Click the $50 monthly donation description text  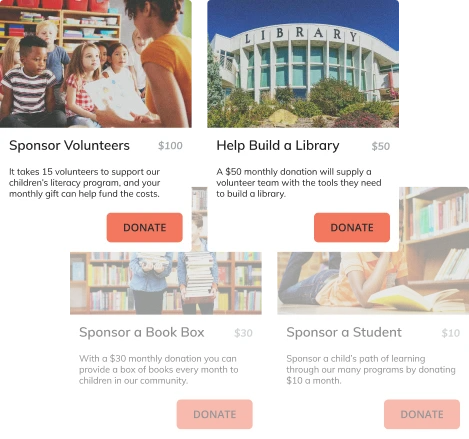[299, 183]
